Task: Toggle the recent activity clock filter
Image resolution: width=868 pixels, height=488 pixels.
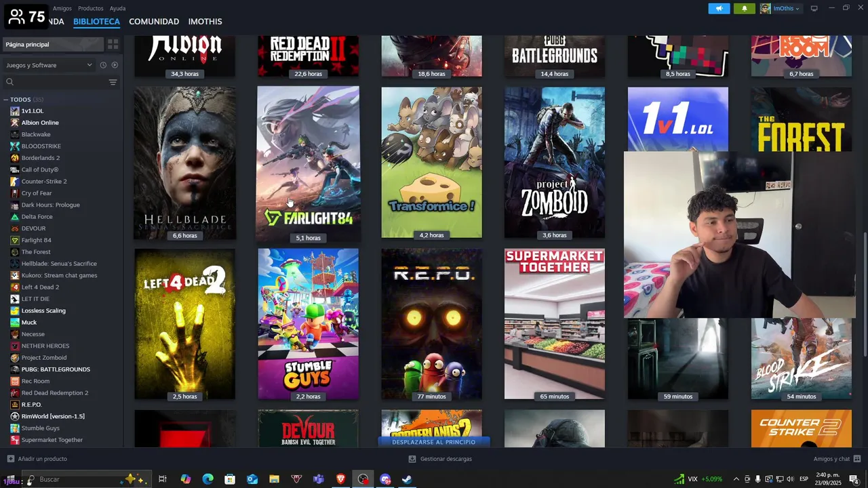Action: point(103,65)
